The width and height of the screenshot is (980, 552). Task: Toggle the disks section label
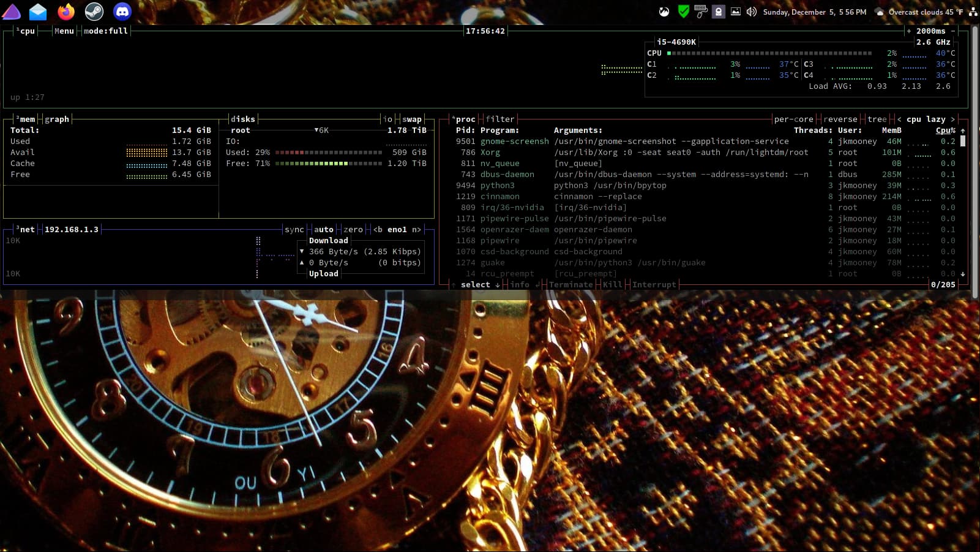point(243,119)
